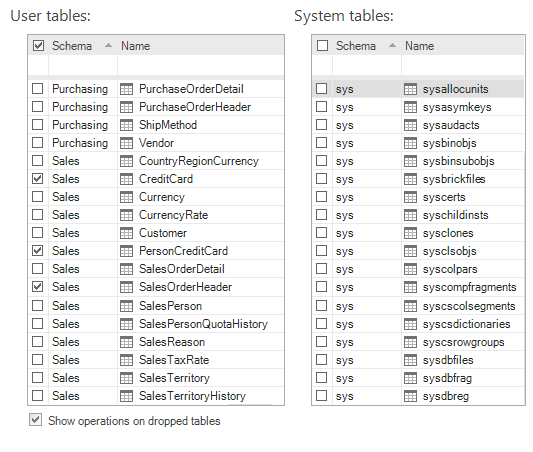Select the syscscolsegments row name
This screenshot has width=533, height=452.
469,306
